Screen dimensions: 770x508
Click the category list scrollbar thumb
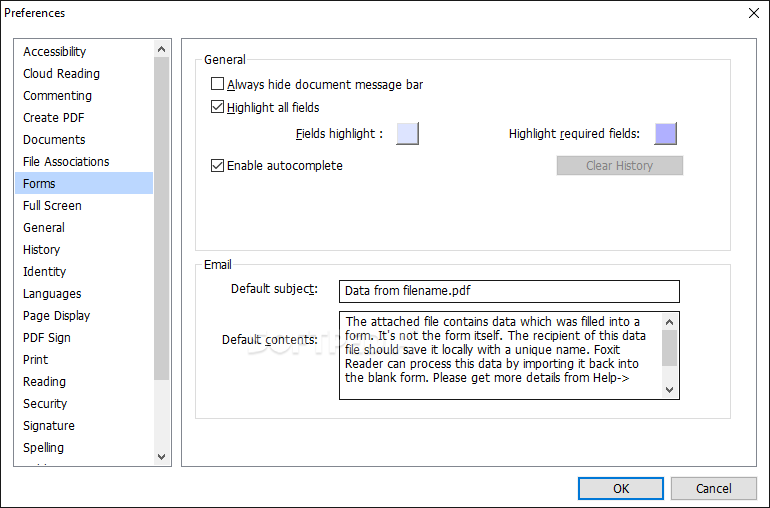pyautogui.click(x=162, y=218)
